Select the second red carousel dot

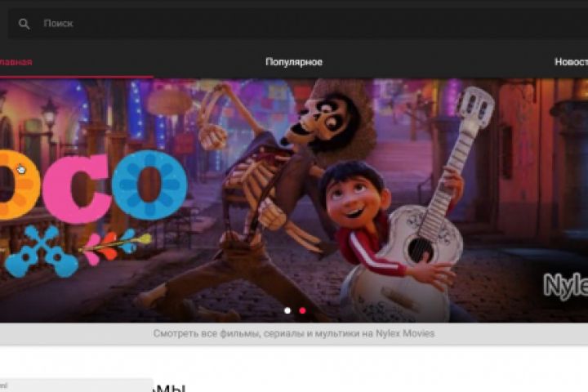302,310
